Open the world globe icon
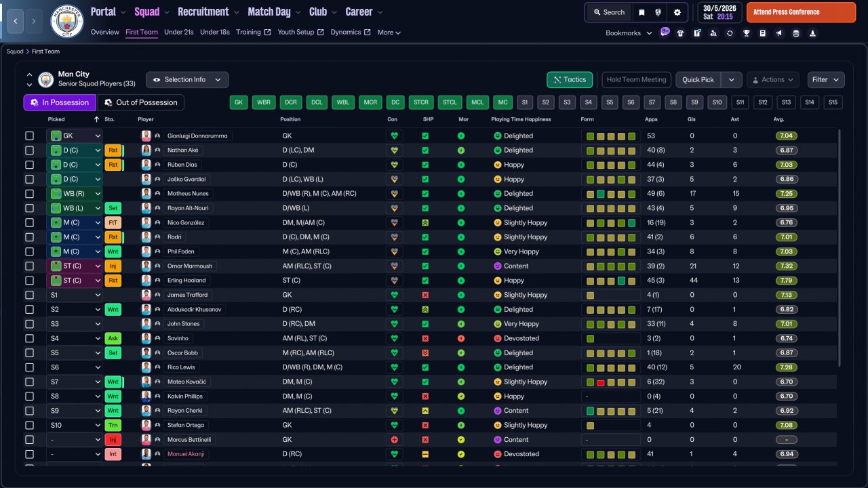This screenshot has width=868, height=488. point(658,12)
